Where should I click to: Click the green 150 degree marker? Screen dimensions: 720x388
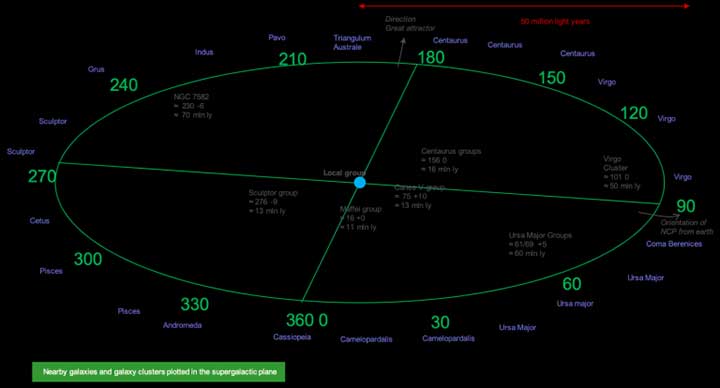(x=551, y=78)
